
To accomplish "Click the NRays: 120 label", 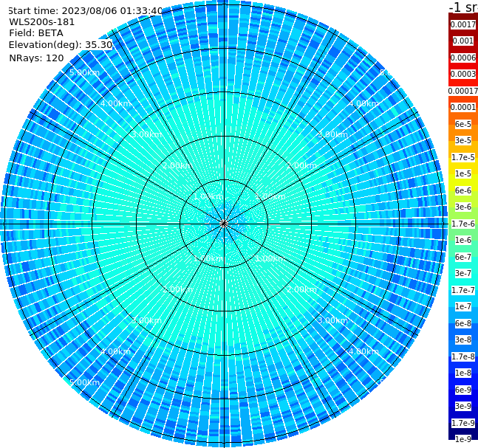I will coord(36,58).
